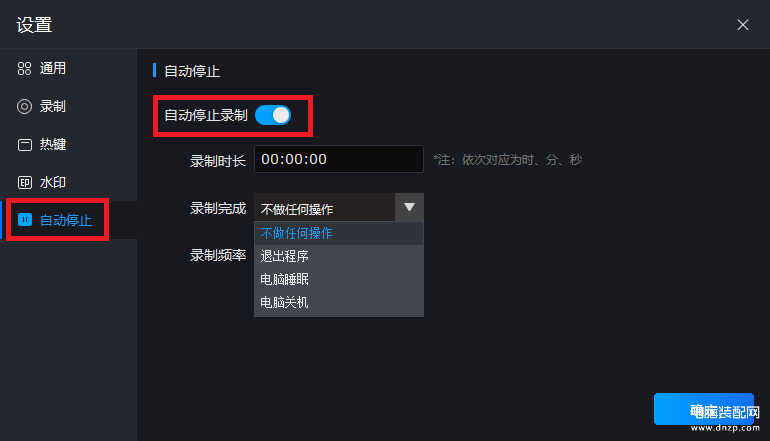Click the blue confirm button at bottom right

coord(704,409)
